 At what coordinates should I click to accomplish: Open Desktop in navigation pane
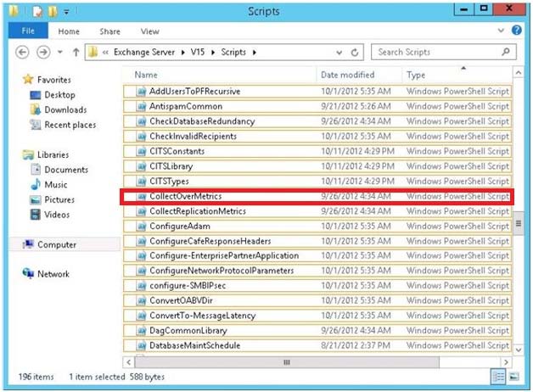(59, 95)
